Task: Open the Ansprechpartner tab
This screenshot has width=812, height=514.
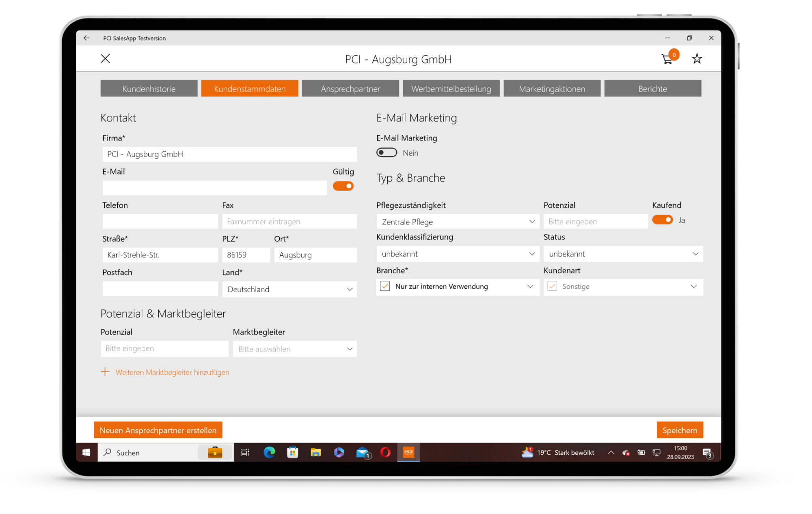Action: tap(350, 89)
